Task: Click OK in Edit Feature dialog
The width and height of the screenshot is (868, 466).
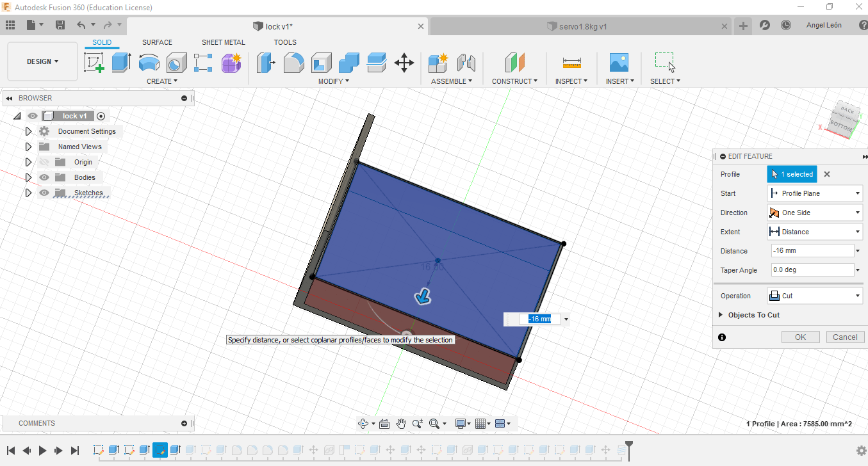Action: point(800,337)
